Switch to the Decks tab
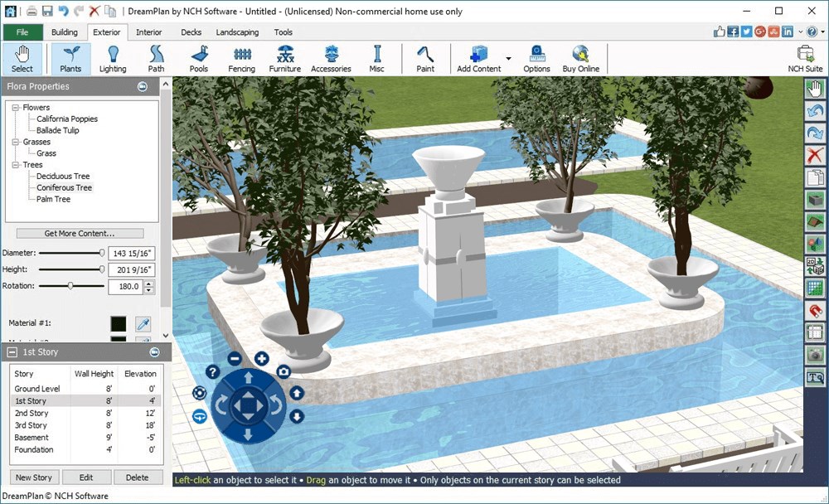Screen dimensions: 829x504 [x=191, y=32]
